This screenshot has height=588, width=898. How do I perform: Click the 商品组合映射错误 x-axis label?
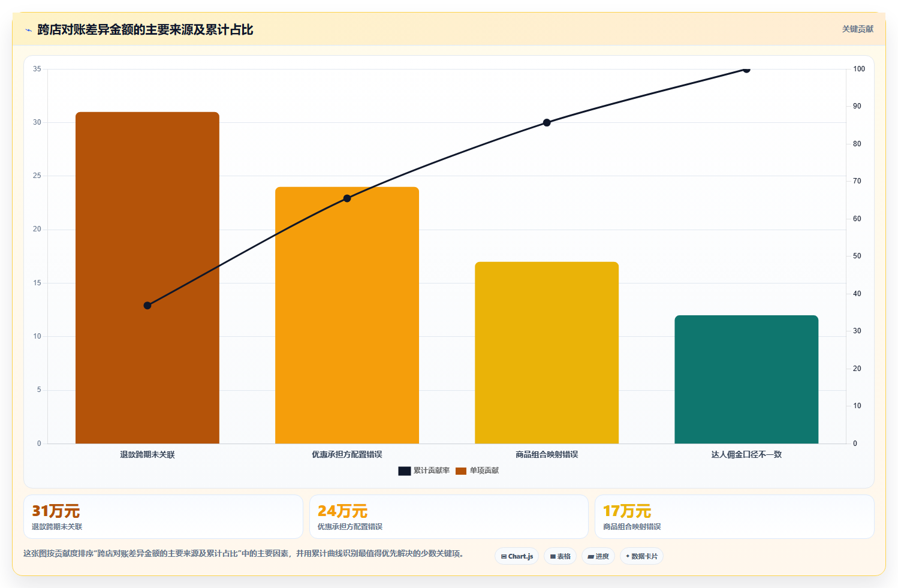pyautogui.click(x=547, y=454)
